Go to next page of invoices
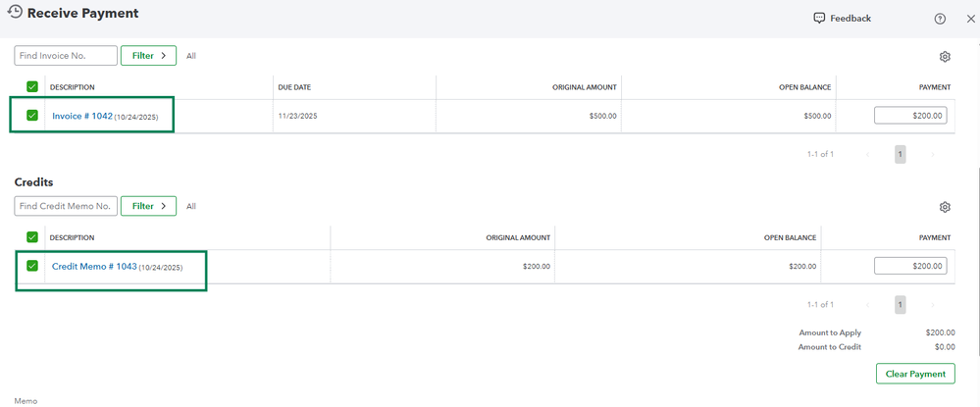980x407 pixels. coord(932,154)
